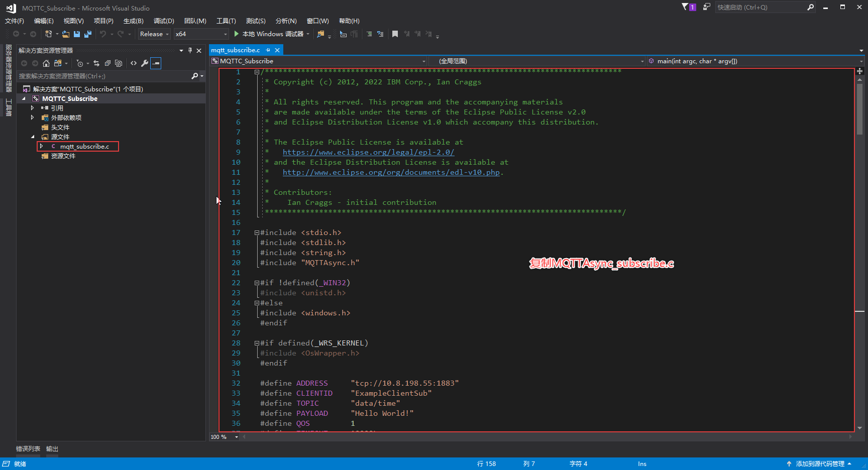Click 添加到源代码管理 in the status bar
This screenshot has width=868, height=470.
tap(820, 464)
